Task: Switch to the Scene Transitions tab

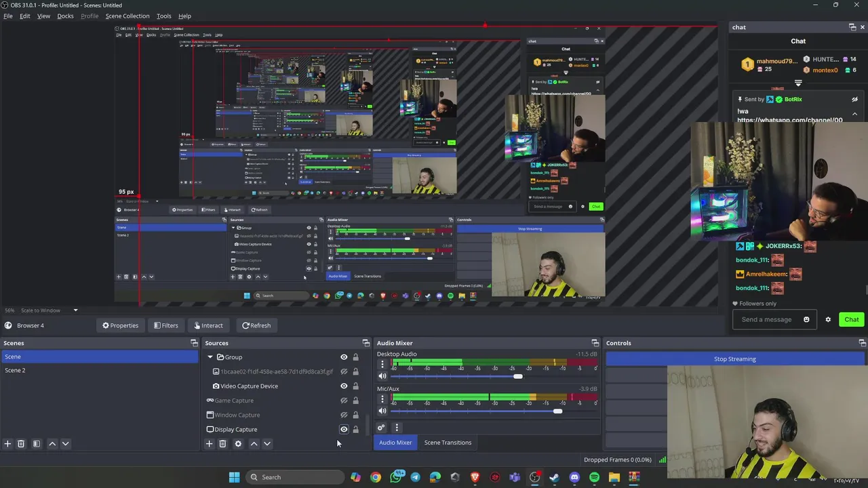Action: [x=448, y=443]
